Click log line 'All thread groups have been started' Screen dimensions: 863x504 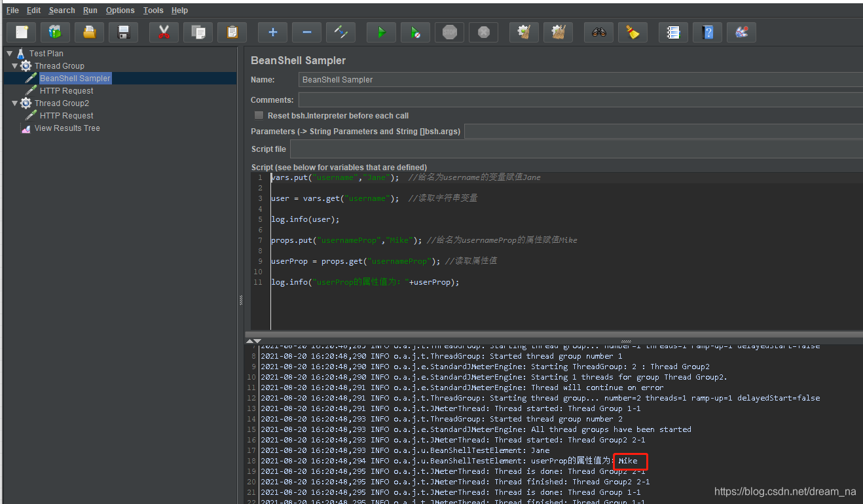point(475,429)
